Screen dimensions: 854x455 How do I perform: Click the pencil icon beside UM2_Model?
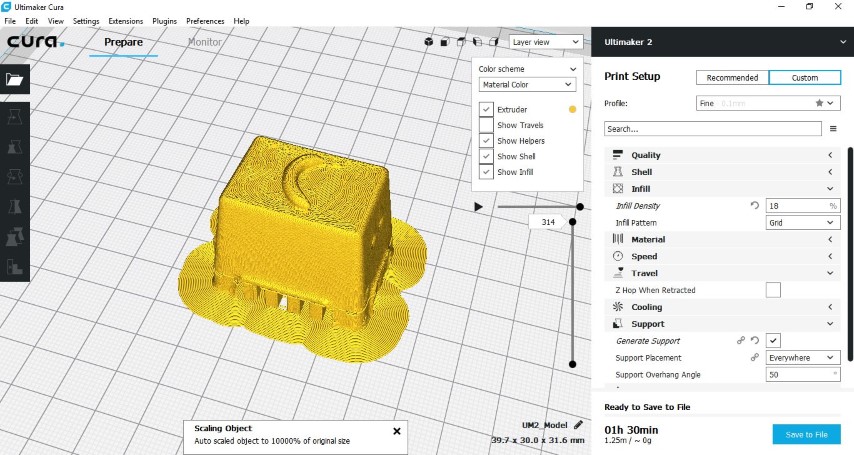tap(578, 425)
